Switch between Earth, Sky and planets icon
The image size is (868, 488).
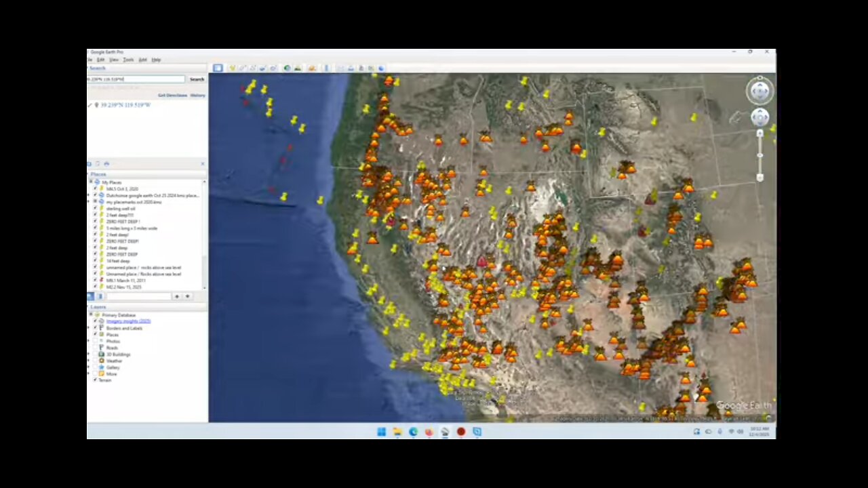click(x=312, y=68)
